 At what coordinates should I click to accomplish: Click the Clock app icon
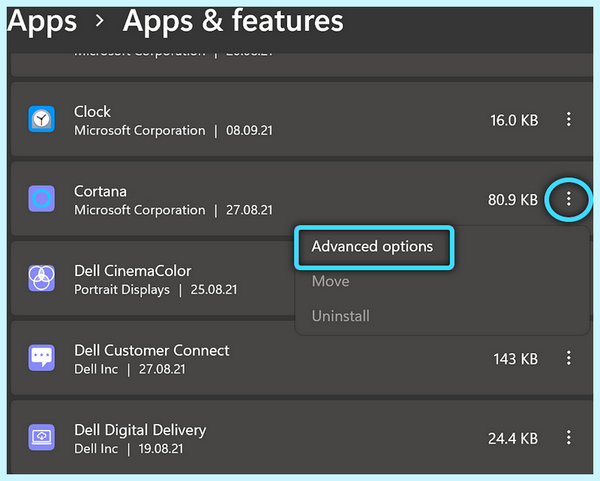[42, 119]
